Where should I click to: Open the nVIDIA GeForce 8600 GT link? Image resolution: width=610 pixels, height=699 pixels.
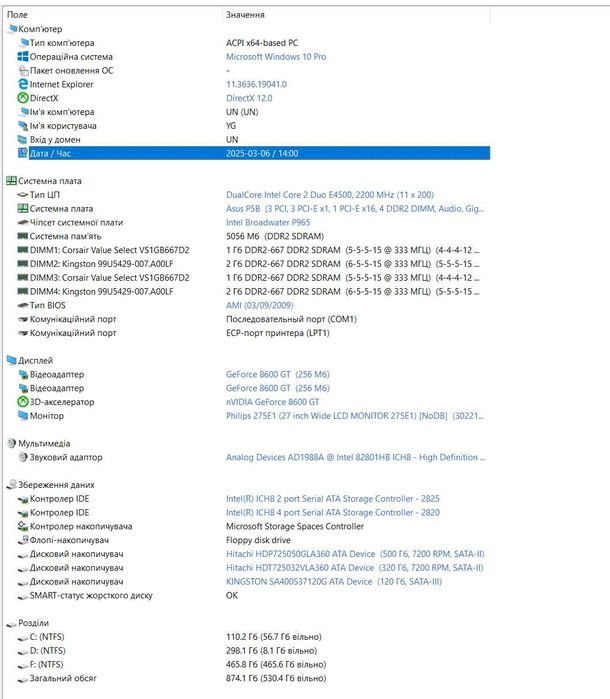[x=272, y=402]
